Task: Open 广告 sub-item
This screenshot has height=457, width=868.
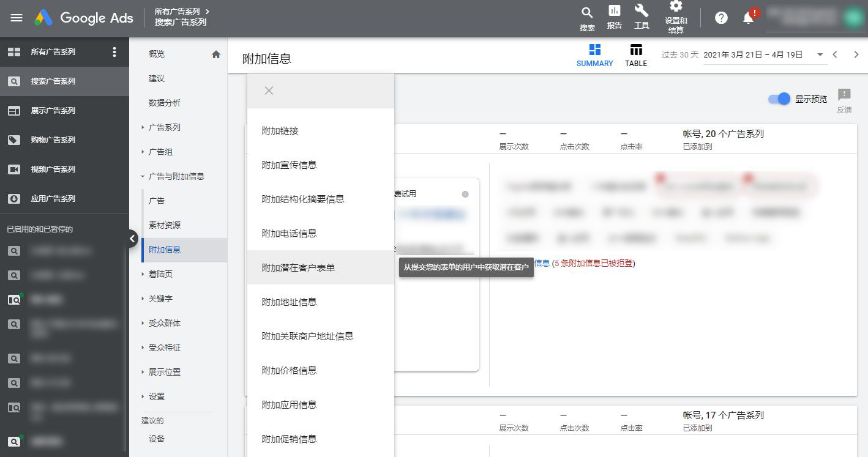Action: click(x=157, y=201)
